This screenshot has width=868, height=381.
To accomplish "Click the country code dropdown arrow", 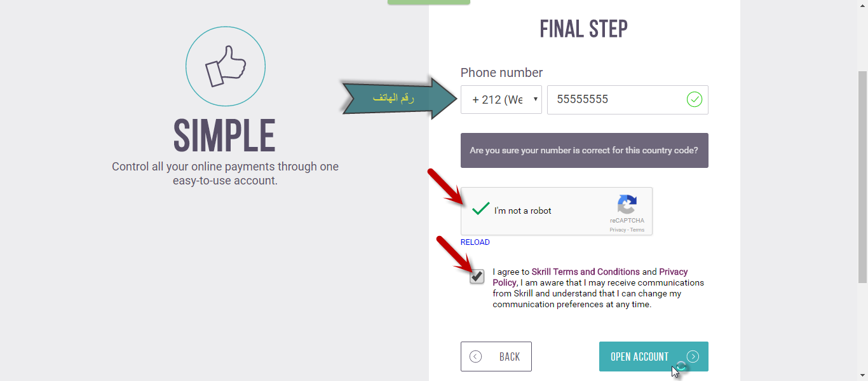I will coord(535,99).
